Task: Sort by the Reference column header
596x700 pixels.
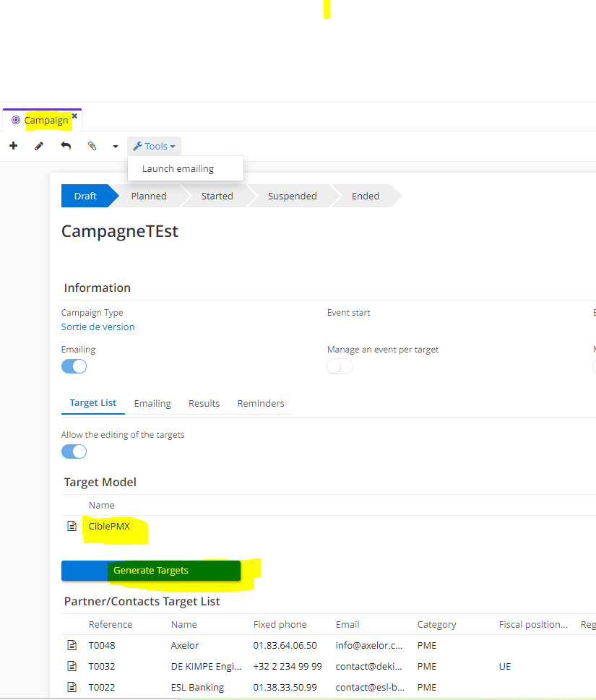Action: click(x=111, y=625)
